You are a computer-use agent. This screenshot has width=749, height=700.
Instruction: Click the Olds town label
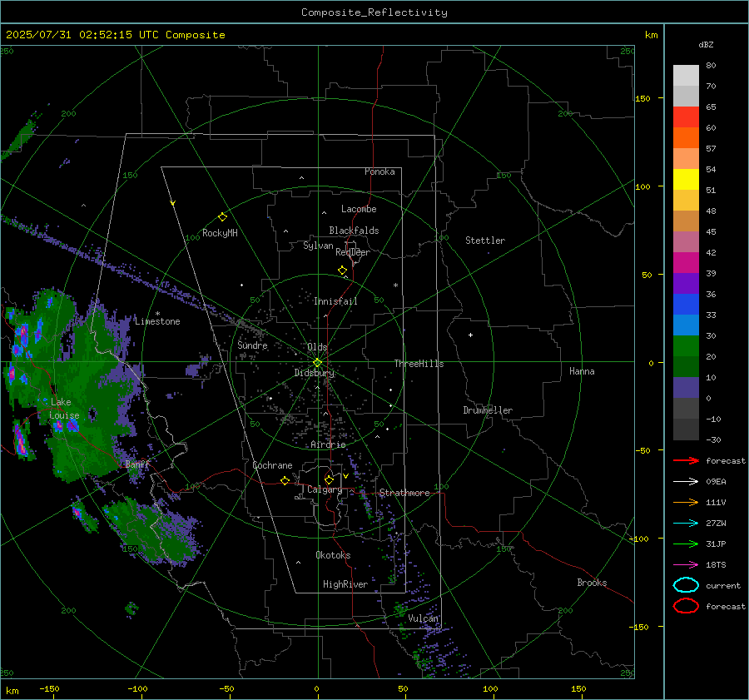point(317,347)
